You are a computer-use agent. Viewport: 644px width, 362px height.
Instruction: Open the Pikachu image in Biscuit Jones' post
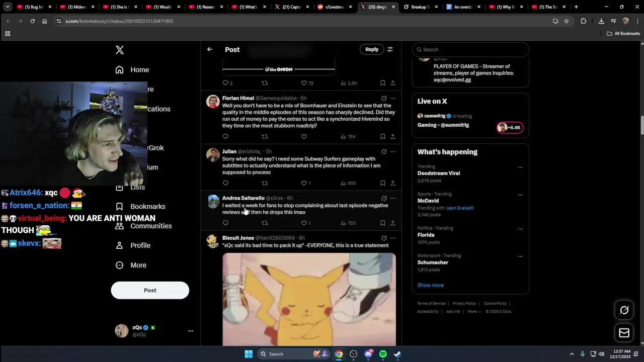click(x=309, y=299)
